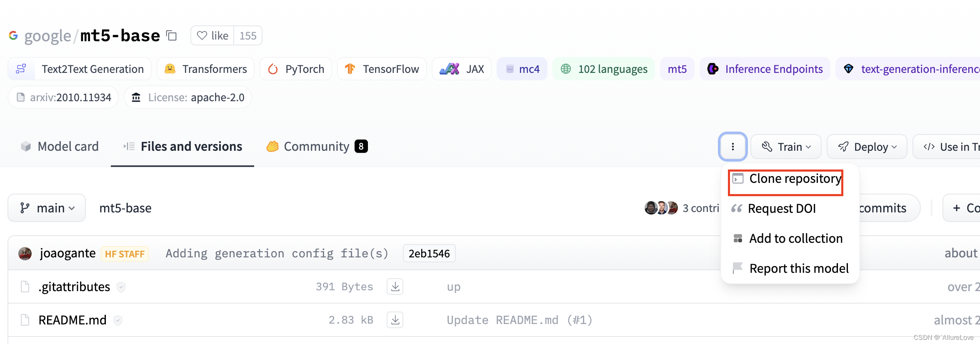980x344 pixels.
Task: Expand the main branch dropdown
Action: (x=47, y=208)
